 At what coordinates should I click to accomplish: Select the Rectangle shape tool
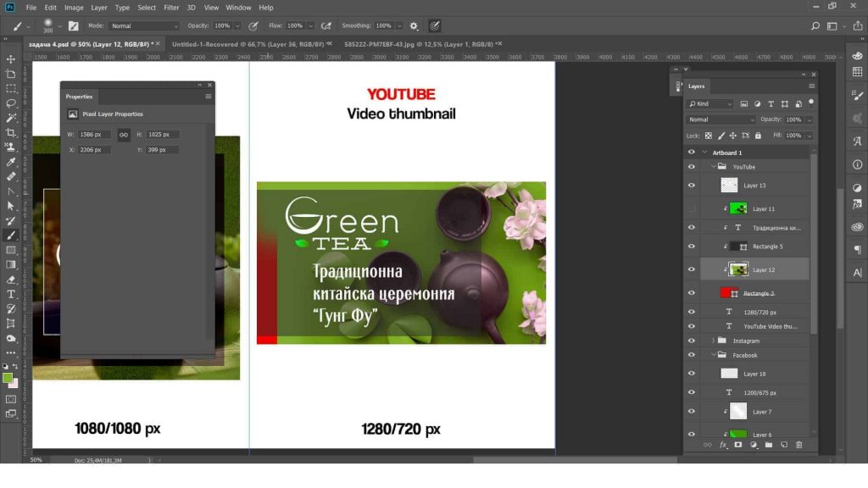10,250
